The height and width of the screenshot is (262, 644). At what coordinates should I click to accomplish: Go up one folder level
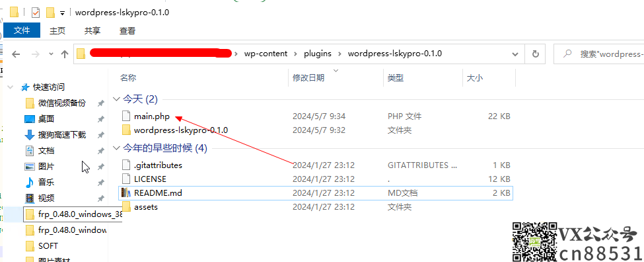point(64,54)
